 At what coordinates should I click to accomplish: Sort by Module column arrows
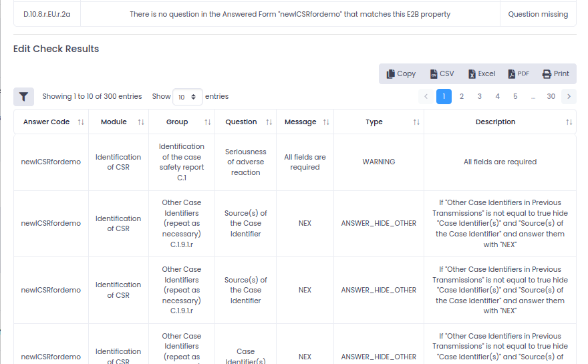[141, 122]
